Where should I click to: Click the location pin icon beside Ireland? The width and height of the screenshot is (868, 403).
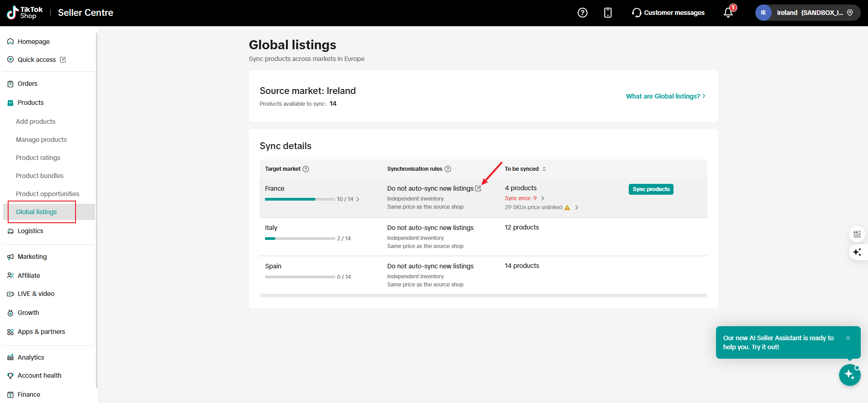[x=850, y=13]
